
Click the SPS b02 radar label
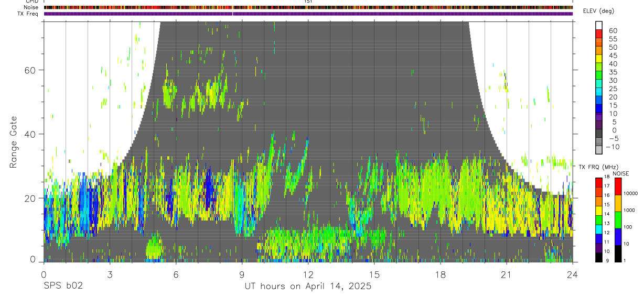point(63,287)
